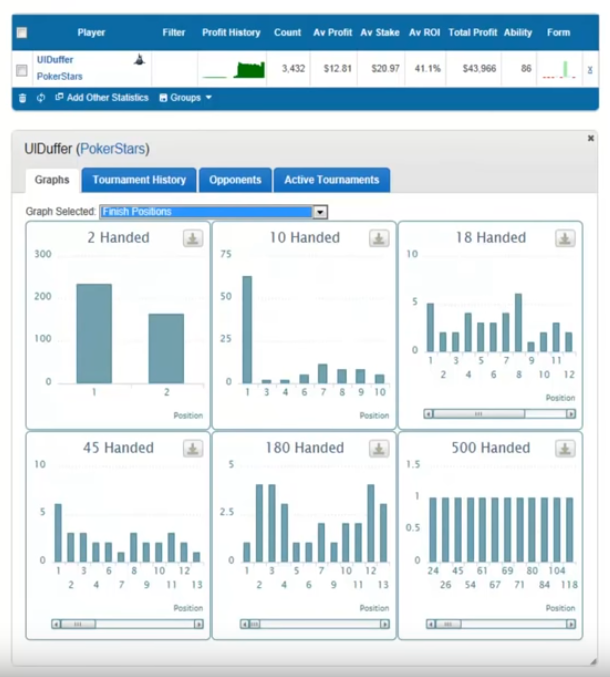Sort by the Av ROI column header
The height and width of the screenshot is (677, 610).
tap(424, 32)
